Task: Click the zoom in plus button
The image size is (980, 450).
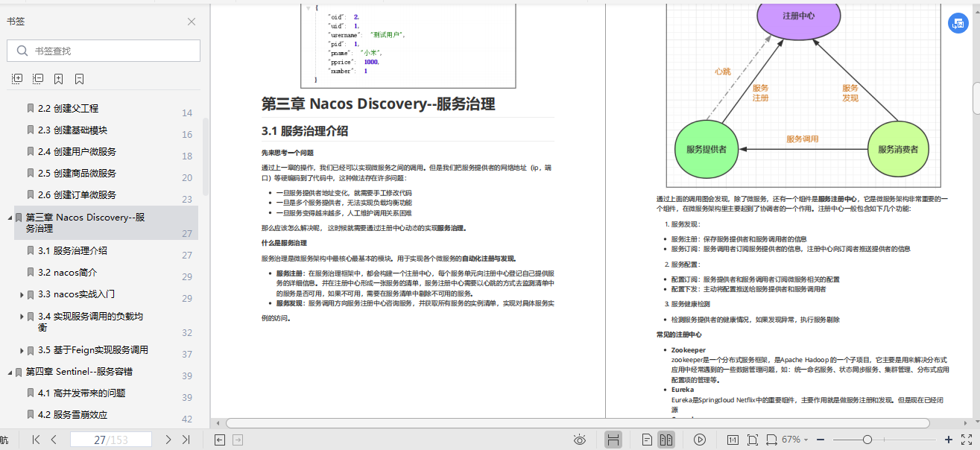Action: click(949, 440)
